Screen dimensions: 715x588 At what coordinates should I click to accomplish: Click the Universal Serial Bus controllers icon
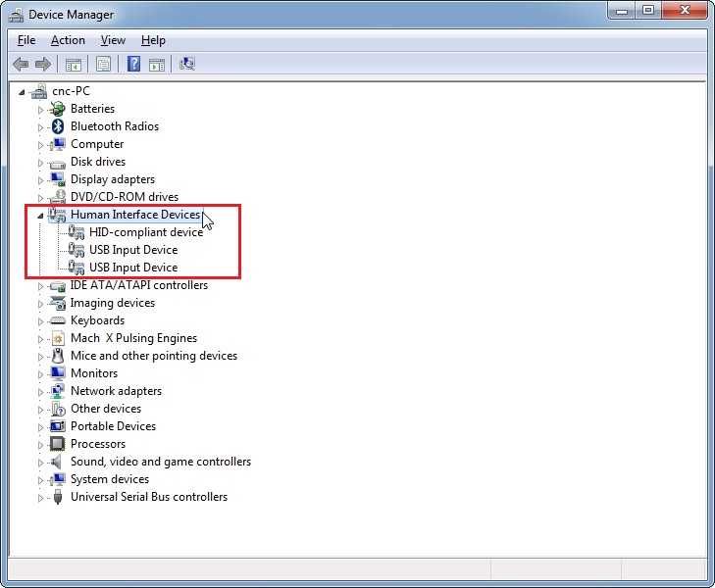pos(58,497)
